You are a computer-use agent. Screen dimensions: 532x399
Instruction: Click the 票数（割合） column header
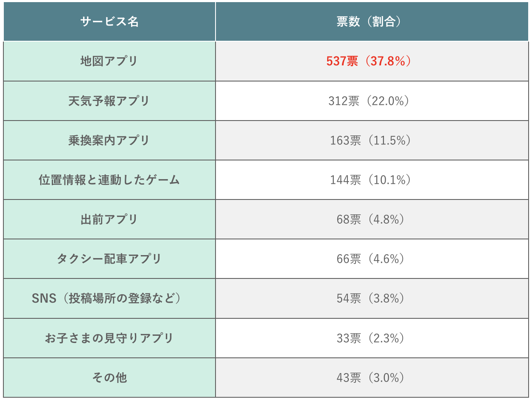pos(369,22)
